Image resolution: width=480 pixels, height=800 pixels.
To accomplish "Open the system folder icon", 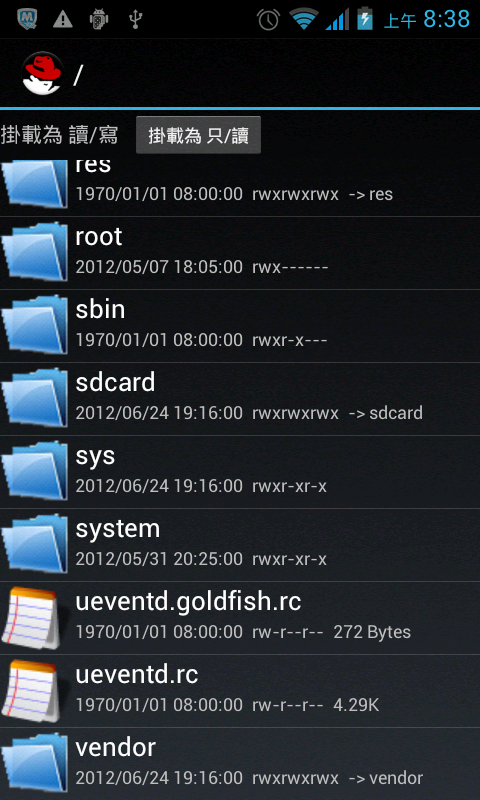I will tap(35, 544).
